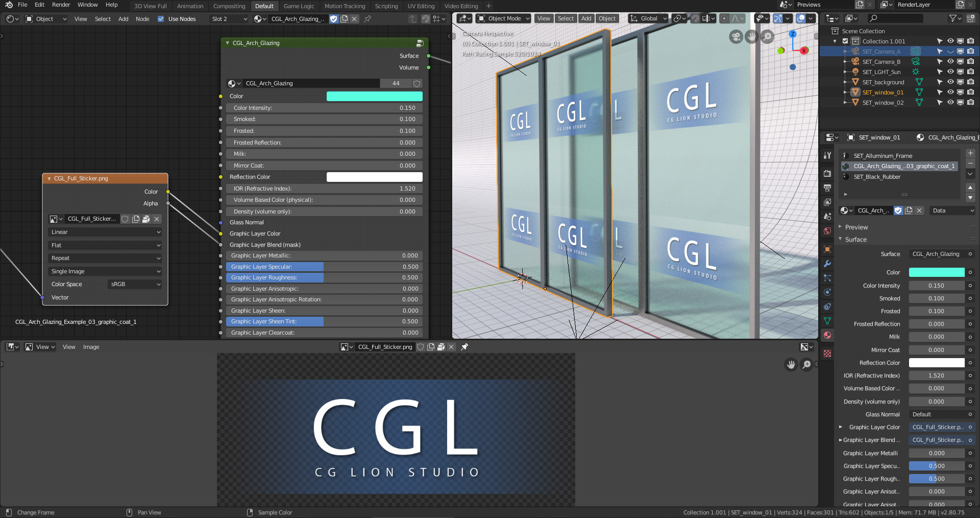Click the viewport header Select button
The height and width of the screenshot is (518, 980).
tap(566, 18)
